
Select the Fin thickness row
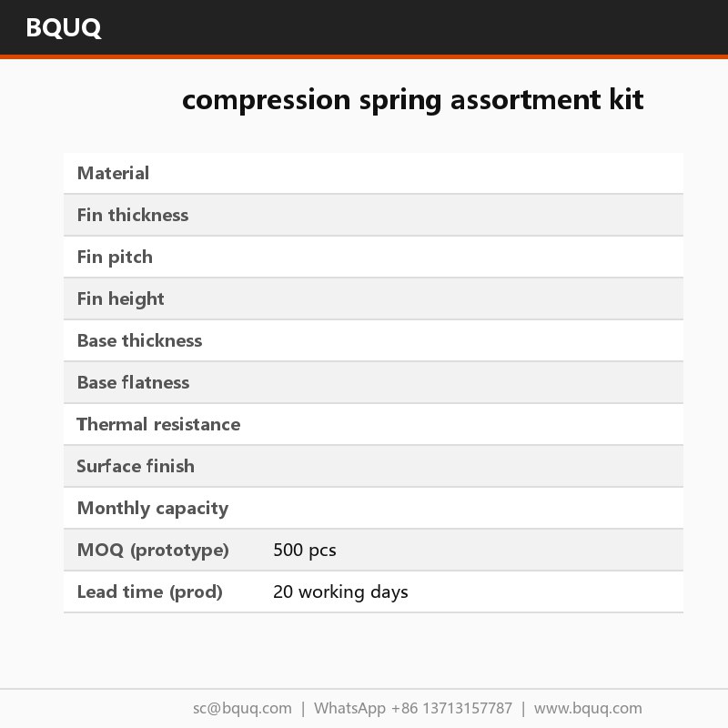tap(373, 215)
